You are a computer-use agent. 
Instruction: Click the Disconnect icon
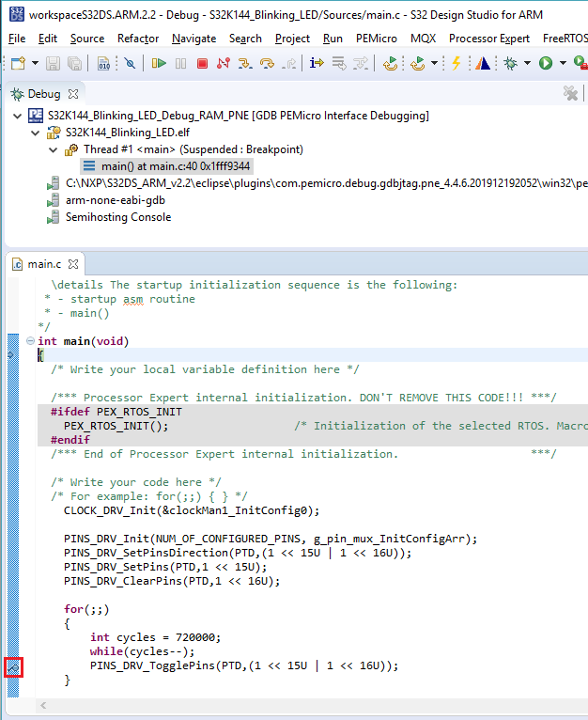coord(224,63)
